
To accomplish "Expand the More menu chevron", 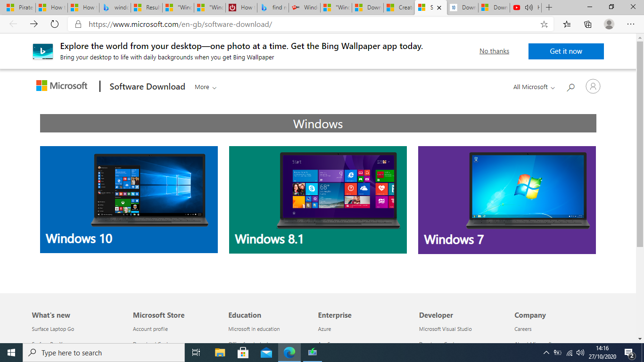I will point(215,87).
